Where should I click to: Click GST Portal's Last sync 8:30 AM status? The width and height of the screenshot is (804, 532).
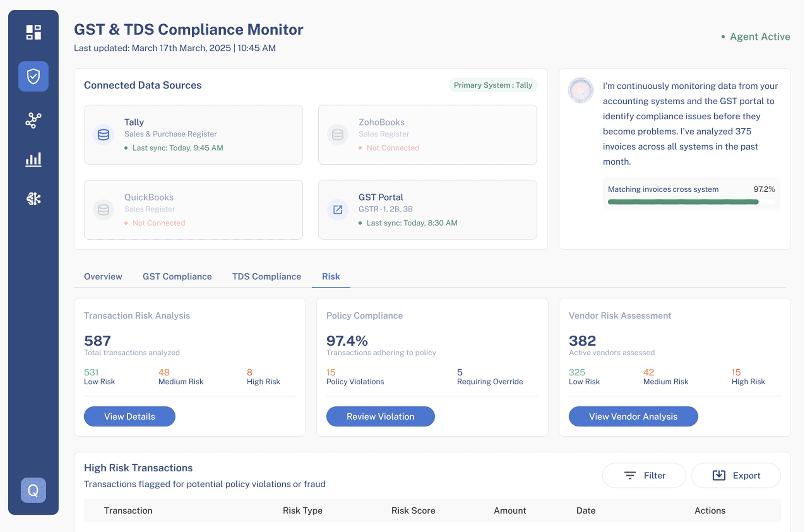[x=408, y=223]
